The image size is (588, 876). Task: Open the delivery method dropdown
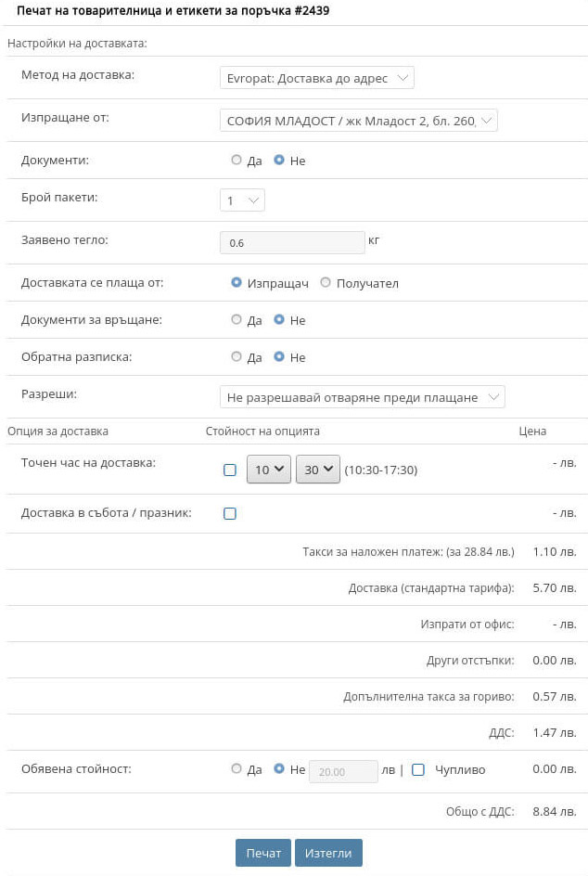[316, 79]
